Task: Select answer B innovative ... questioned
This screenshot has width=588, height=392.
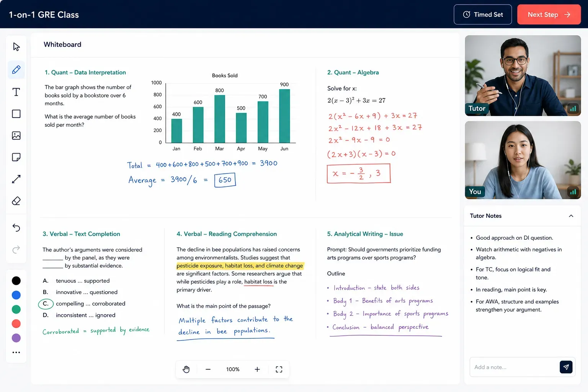Action: [x=80, y=292]
